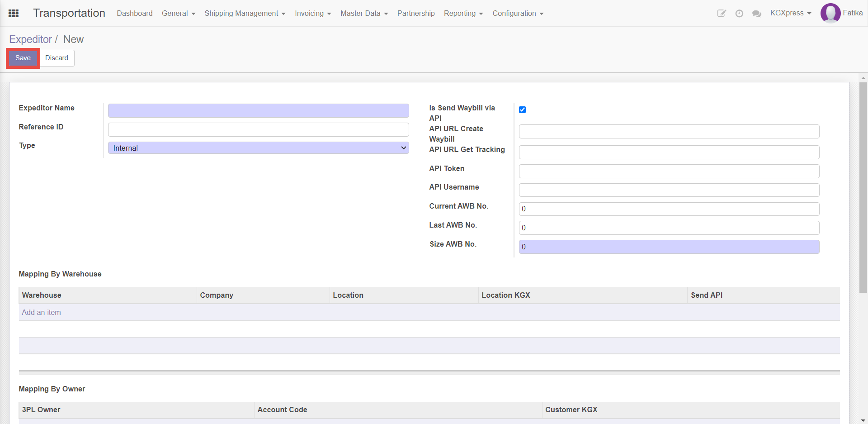Expand the Reporting menu
Viewport: 868px width, 424px height.
463,13
